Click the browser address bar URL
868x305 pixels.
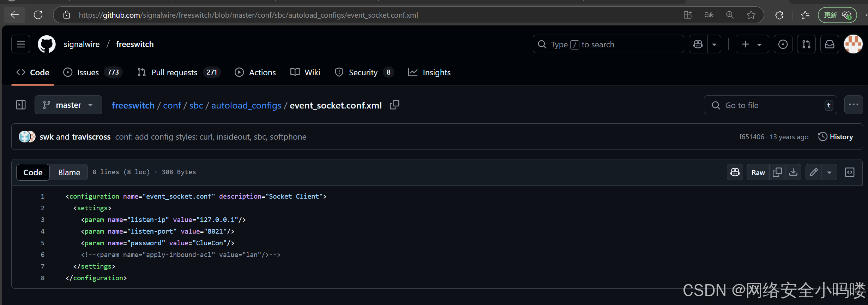point(248,15)
